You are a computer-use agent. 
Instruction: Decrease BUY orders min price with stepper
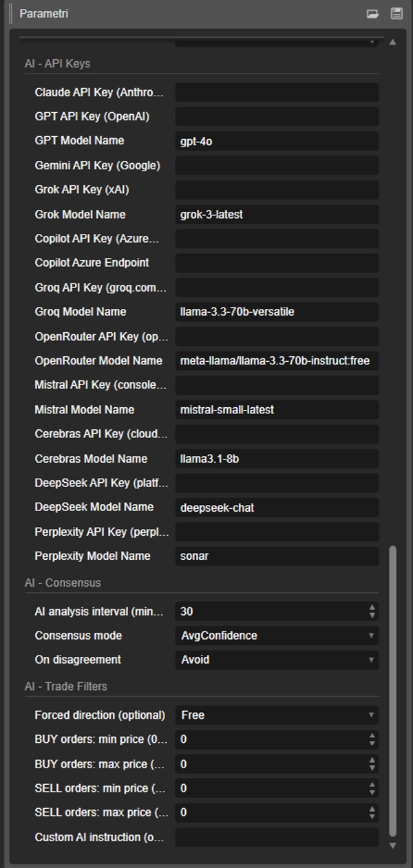point(371,744)
